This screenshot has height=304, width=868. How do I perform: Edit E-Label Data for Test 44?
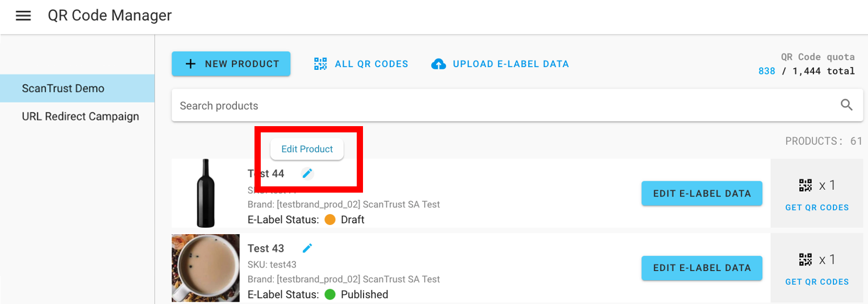click(702, 193)
